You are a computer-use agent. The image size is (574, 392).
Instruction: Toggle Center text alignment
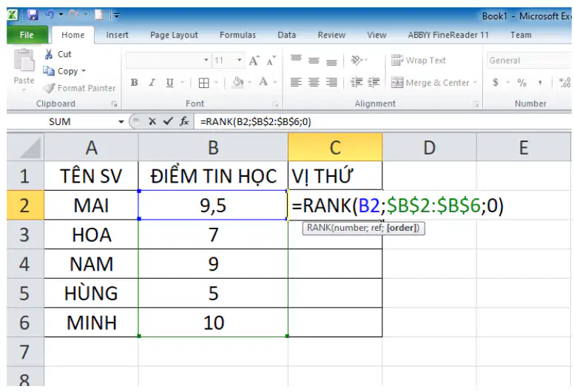click(314, 83)
